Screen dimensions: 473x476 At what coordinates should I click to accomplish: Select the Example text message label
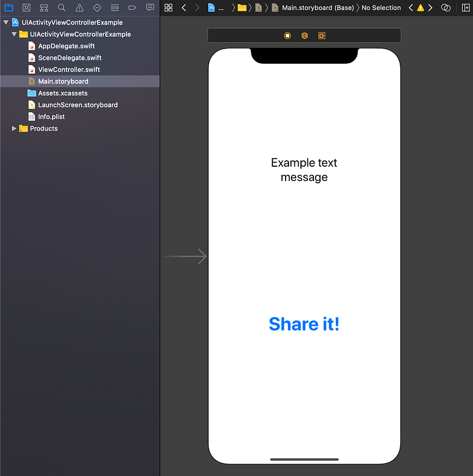tap(304, 170)
